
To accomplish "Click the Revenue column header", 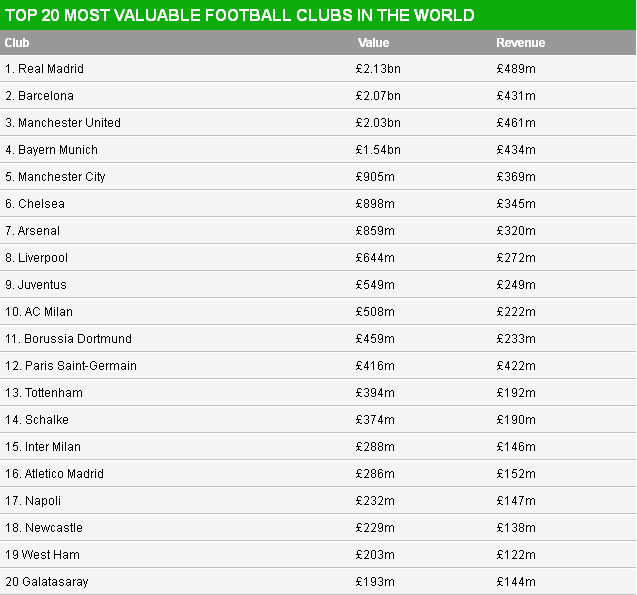I will [520, 43].
